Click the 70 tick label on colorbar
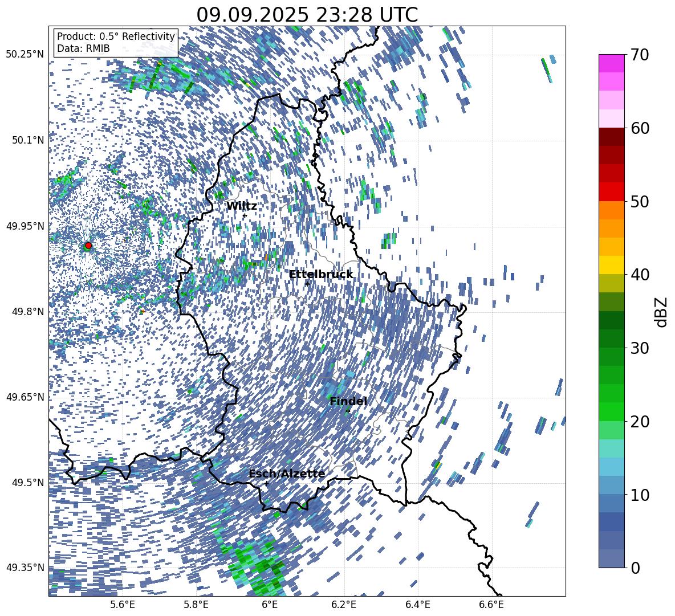The width and height of the screenshot is (675, 616). [641, 55]
